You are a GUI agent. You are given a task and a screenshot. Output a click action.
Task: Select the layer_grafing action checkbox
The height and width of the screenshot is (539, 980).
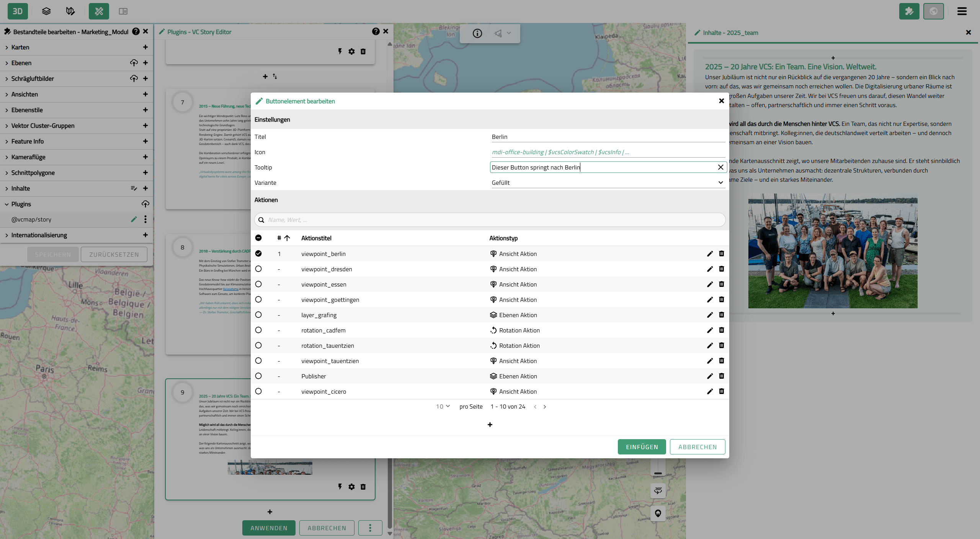tap(258, 315)
